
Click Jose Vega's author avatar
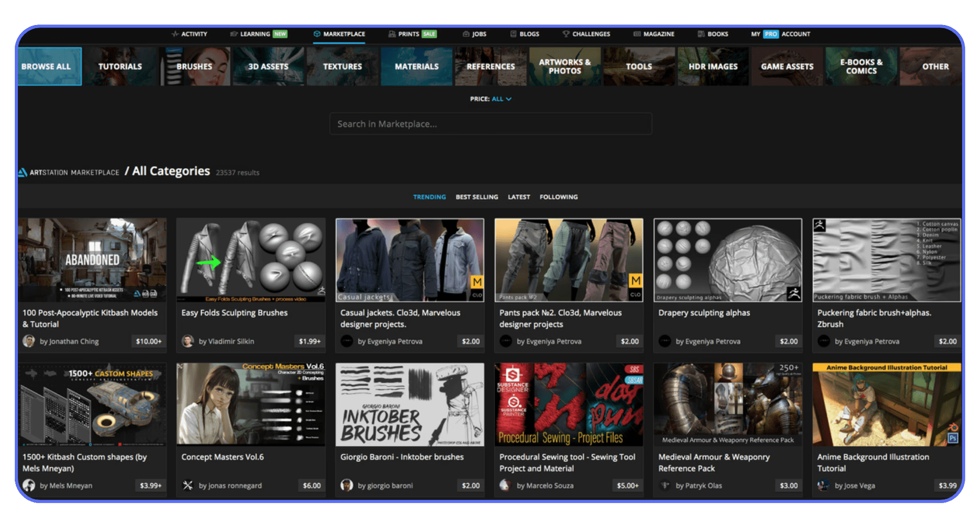[x=823, y=485]
